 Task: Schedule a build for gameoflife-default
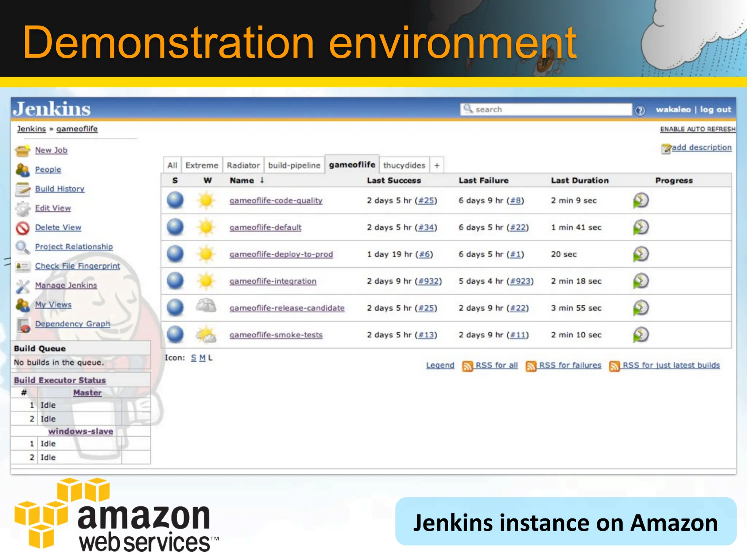[x=641, y=227]
